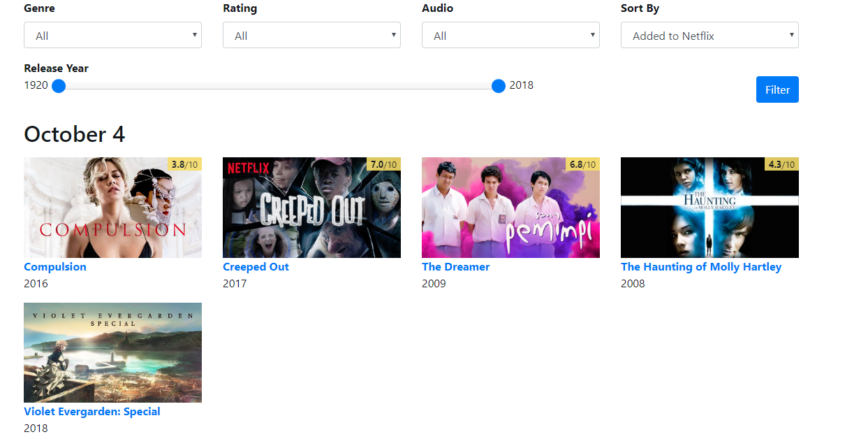Open the Compulsion title link
This screenshot has height=439, width=868.
click(x=55, y=267)
